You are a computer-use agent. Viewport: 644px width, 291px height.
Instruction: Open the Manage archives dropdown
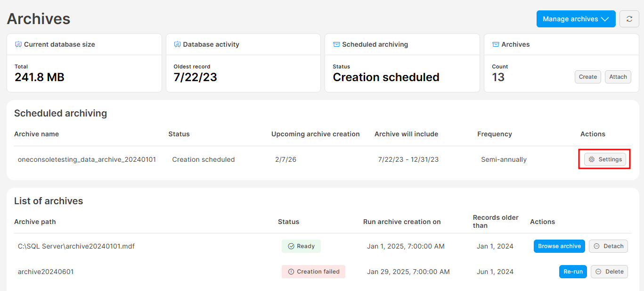(575, 19)
